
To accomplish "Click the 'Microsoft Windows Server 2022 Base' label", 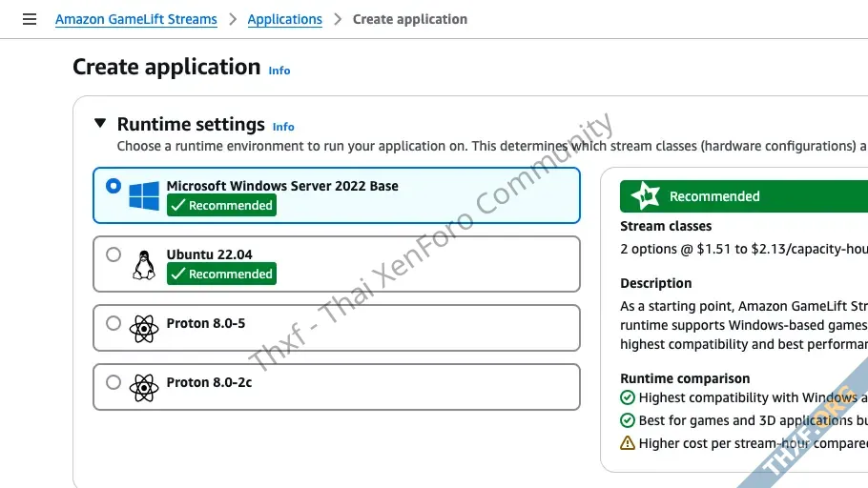I will [x=282, y=186].
